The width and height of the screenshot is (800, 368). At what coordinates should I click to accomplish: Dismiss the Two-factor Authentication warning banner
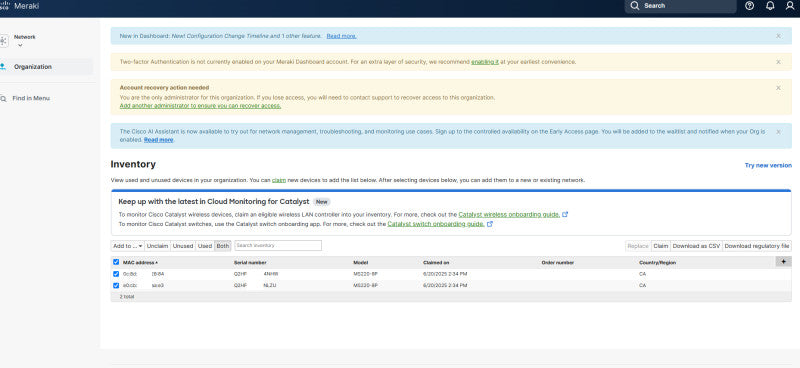pos(778,62)
